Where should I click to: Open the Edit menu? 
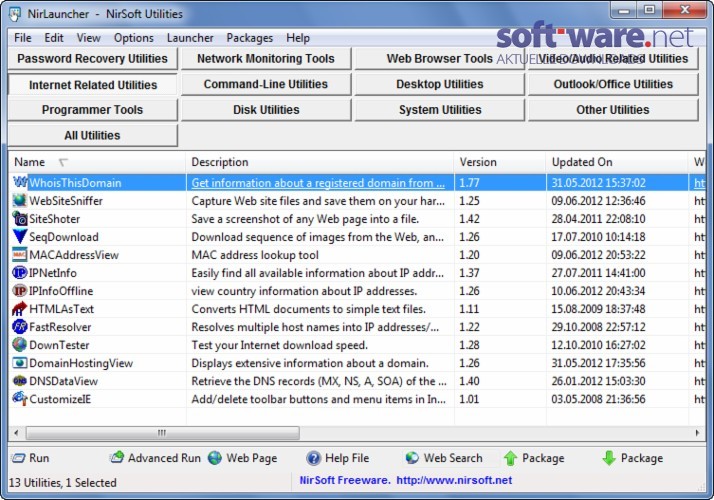click(x=54, y=38)
